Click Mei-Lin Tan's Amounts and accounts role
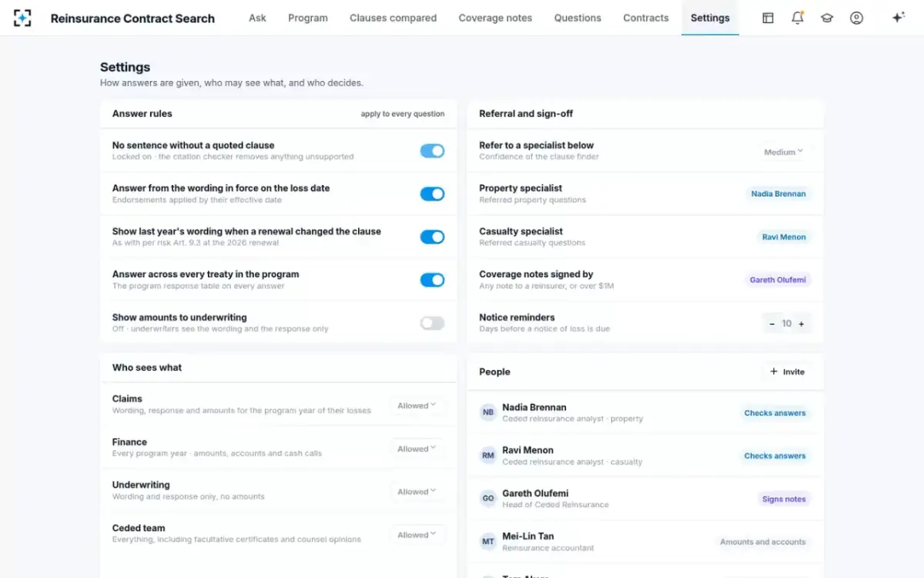The image size is (924, 578). click(x=762, y=542)
